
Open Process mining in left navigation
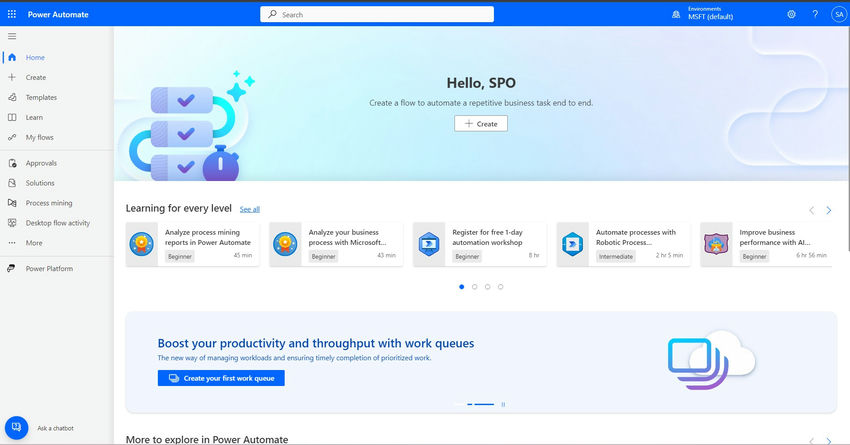pyautogui.click(x=49, y=203)
